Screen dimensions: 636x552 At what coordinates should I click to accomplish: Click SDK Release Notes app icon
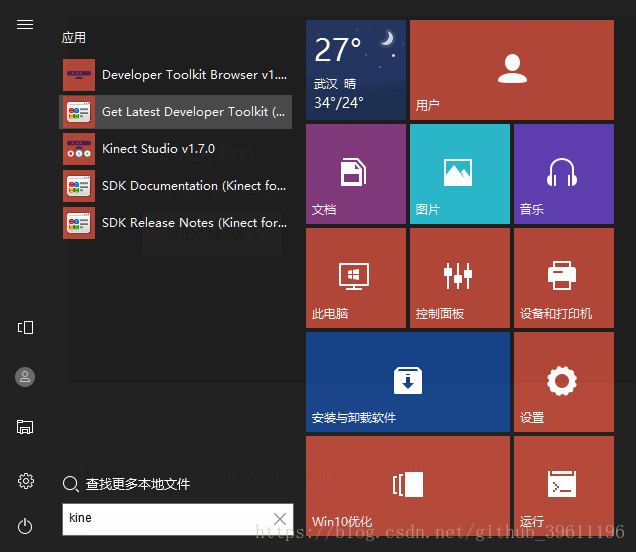79,223
